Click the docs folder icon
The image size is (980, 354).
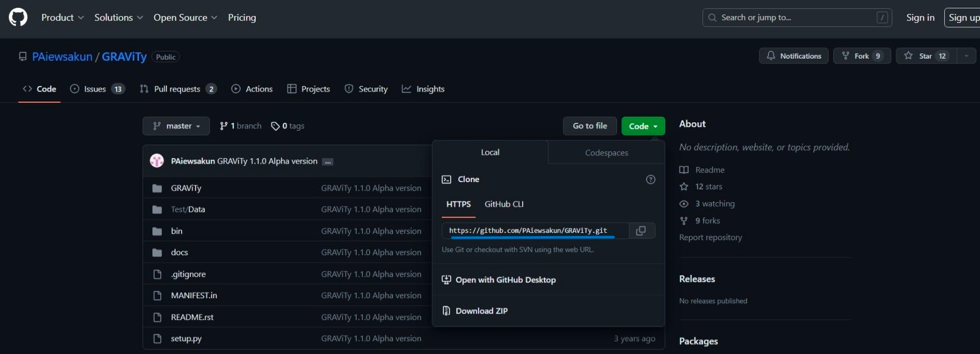coord(157,252)
